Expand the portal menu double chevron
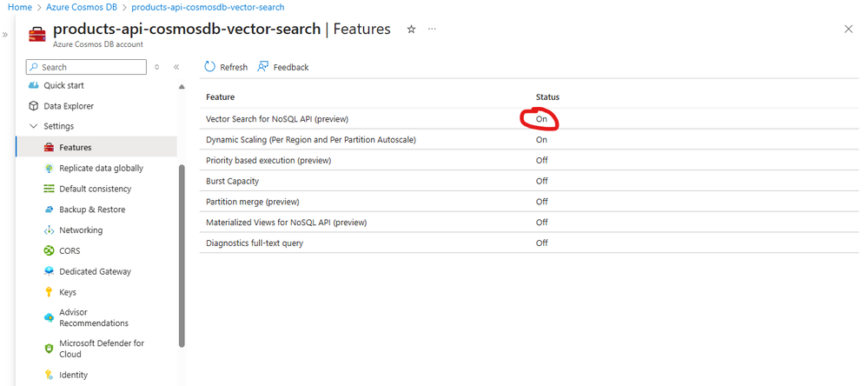868x386 pixels. 5,34
